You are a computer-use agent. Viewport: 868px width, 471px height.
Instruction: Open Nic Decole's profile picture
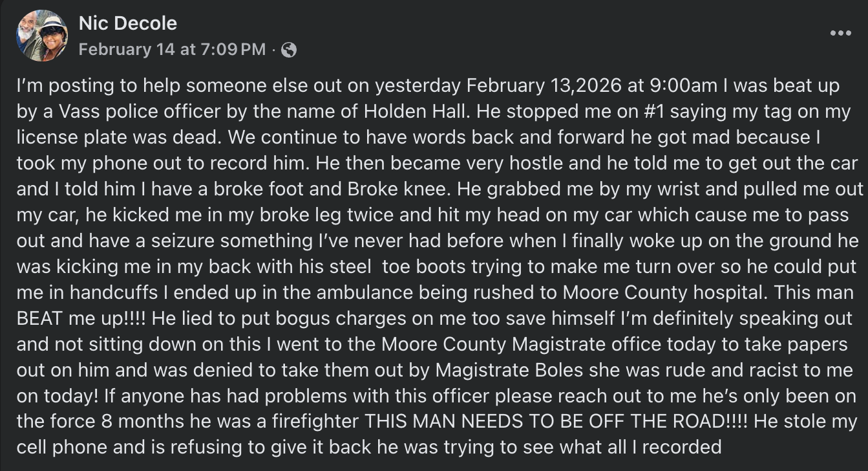[43, 36]
